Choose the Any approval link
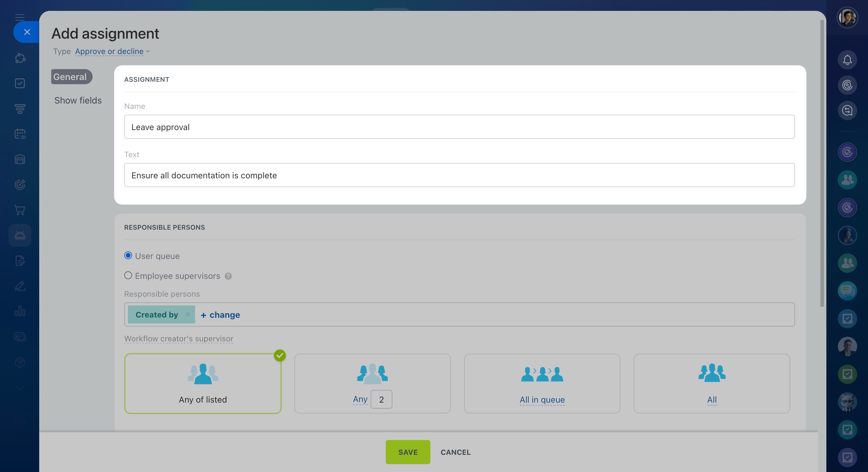 pyautogui.click(x=360, y=399)
